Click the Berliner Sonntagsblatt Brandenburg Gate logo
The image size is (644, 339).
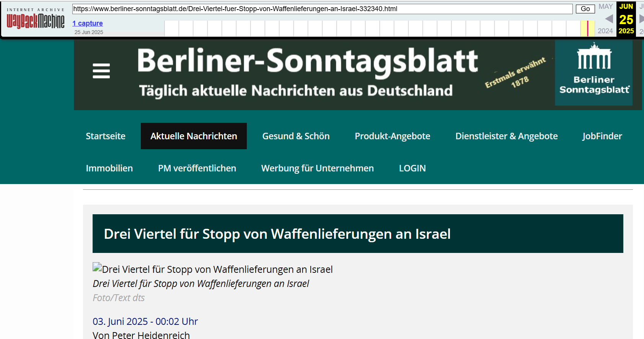coord(594,73)
